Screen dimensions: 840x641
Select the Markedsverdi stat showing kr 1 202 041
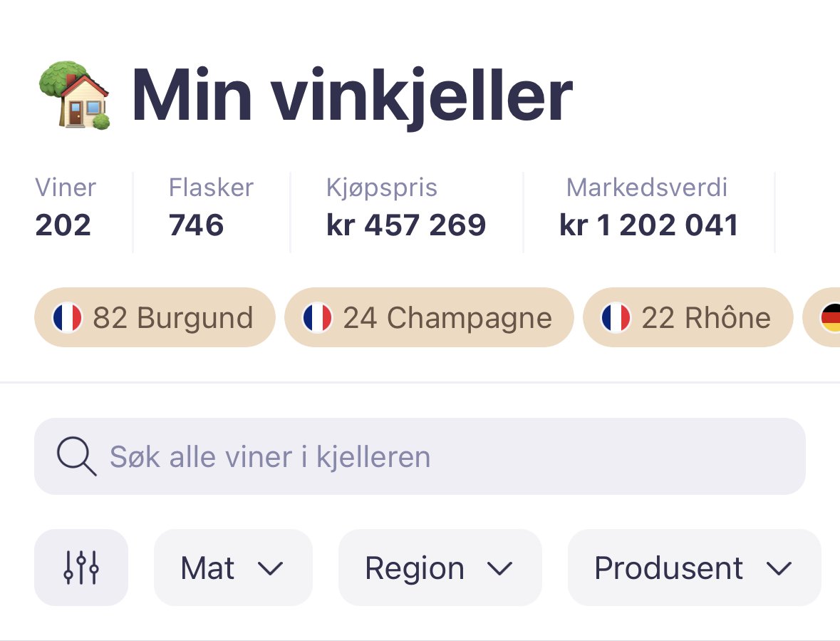[x=649, y=207]
